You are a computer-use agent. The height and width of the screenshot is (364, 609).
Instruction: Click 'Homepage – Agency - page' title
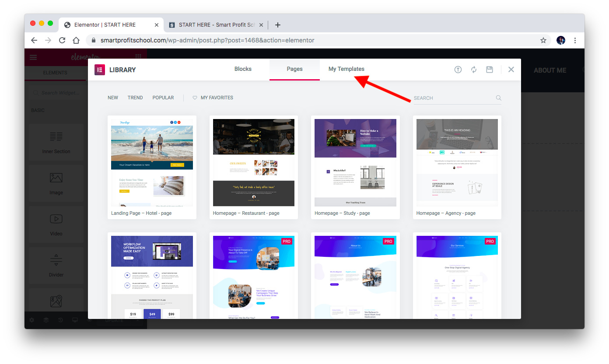(446, 213)
